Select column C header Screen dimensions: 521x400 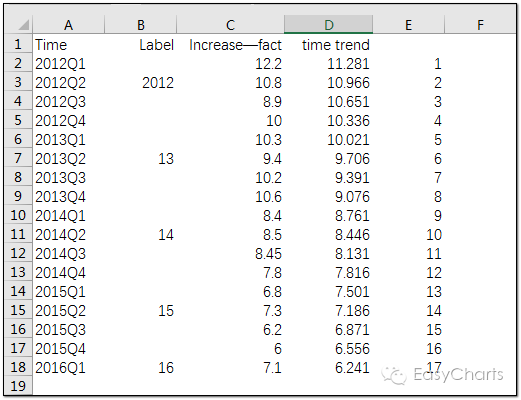230,25
